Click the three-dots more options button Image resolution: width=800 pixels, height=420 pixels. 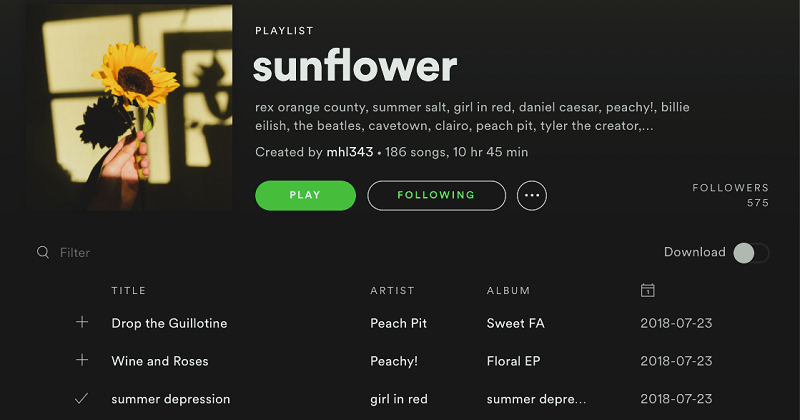532,196
